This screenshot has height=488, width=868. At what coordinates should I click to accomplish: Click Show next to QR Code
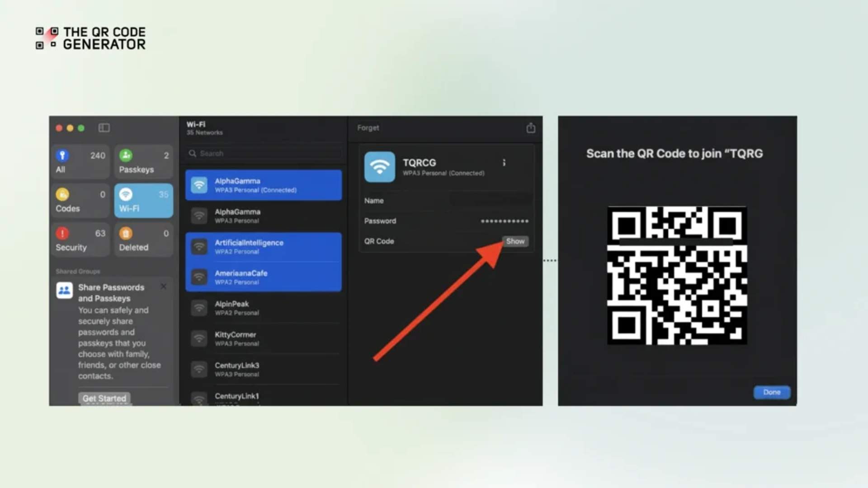pos(515,241)
